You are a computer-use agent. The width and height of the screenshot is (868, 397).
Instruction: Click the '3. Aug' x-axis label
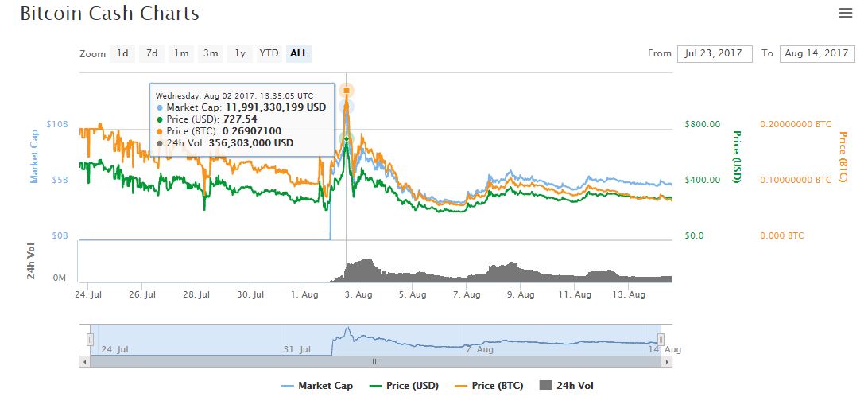point(358,295)
